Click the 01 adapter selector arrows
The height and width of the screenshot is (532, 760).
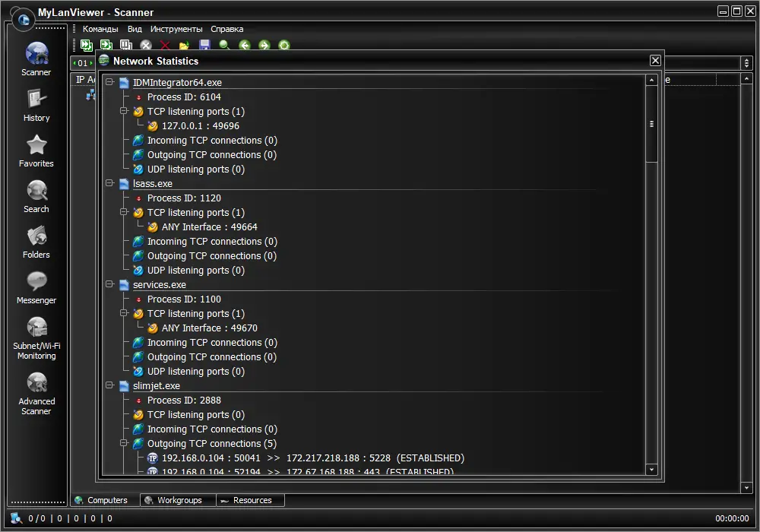pos(82,63)
